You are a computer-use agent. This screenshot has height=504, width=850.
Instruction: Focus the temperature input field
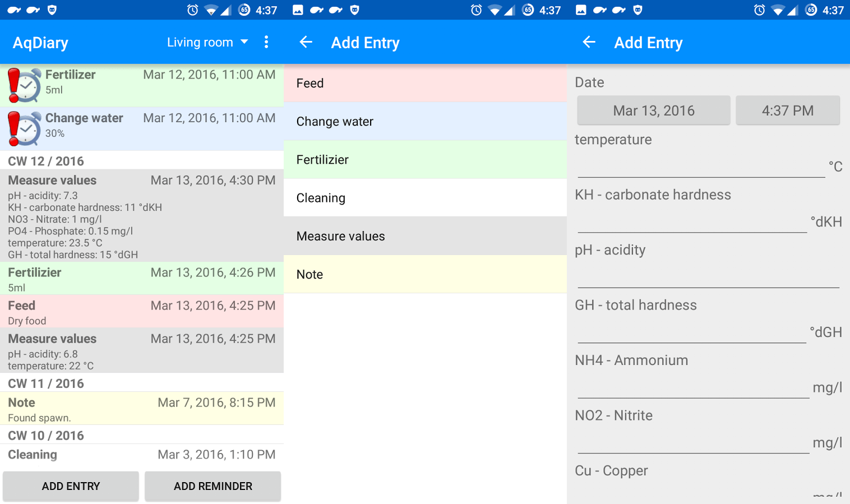701,167
